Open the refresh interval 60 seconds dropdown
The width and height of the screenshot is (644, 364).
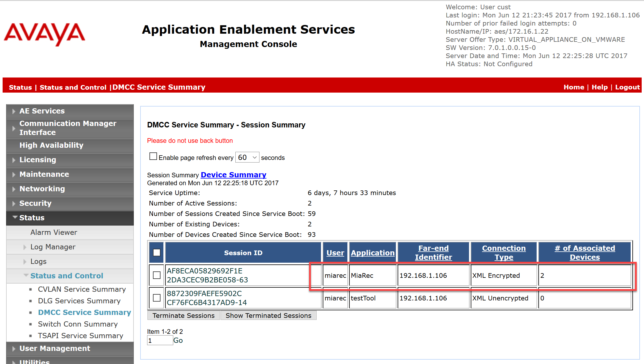pos(247,157)
